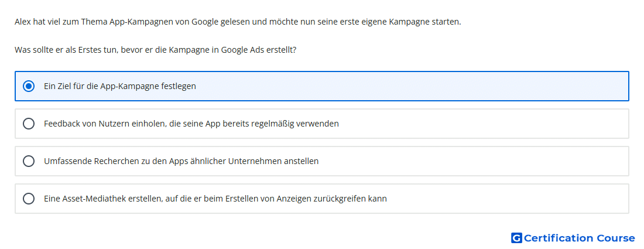This screenshot has height=249, width=644.
Task: Pick the Asset-Mediathek erstellen radio button
Action: pyautogui.click(x=28, y=199)
